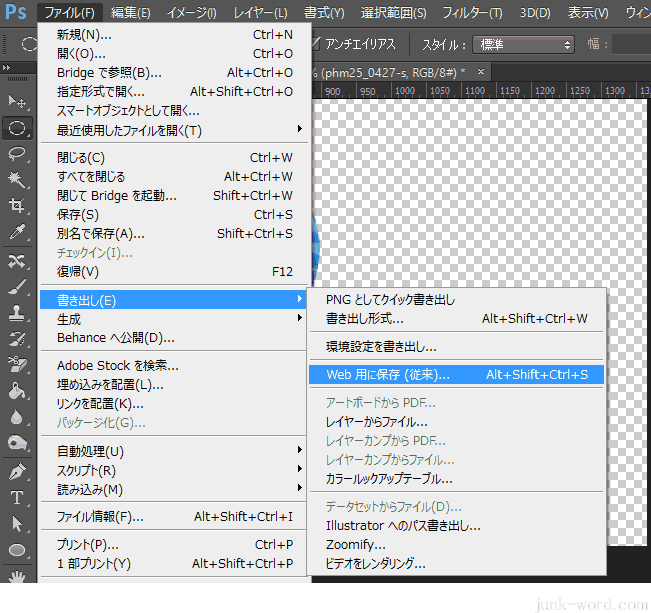Select the Brush tool
Image resolution: width=651 pixels, height=613 pixels.
point(17,287)
